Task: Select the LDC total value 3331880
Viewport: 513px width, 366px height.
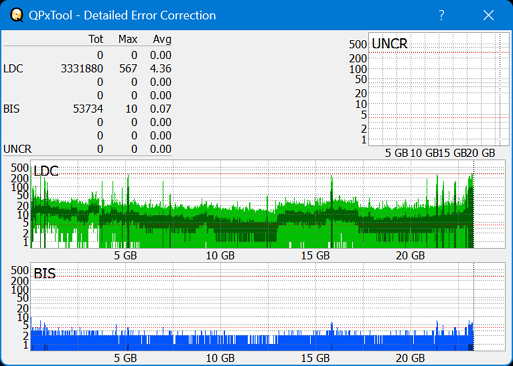Action: pyautogui.click(x=82, y=69)
